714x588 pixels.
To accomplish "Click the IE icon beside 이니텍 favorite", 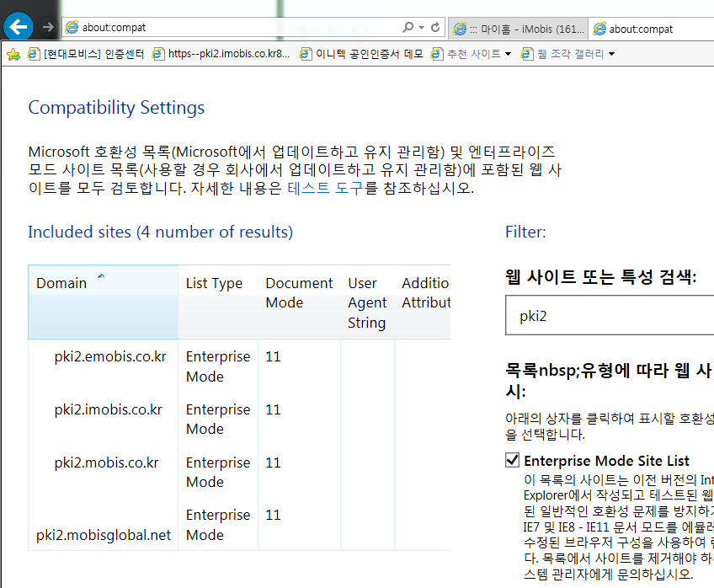I will pyautogui.click(x=306, y=54).
